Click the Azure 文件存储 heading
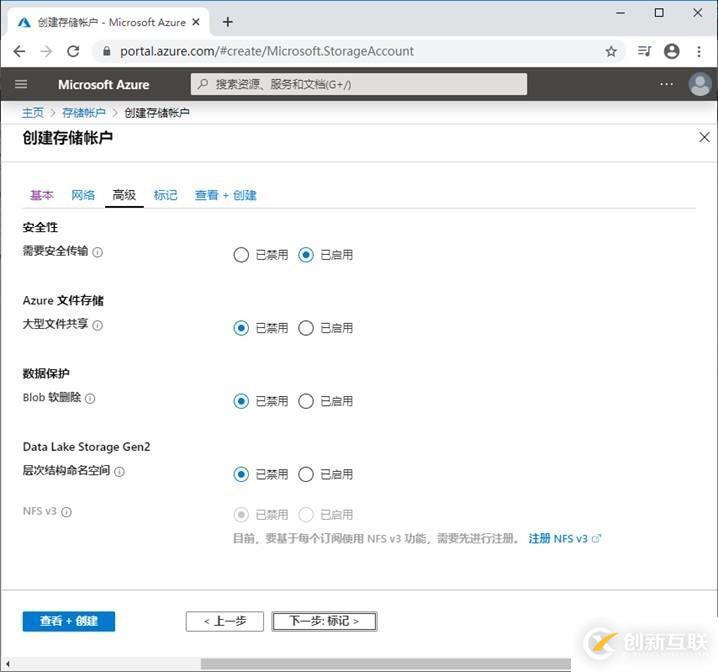 (63, 301)
